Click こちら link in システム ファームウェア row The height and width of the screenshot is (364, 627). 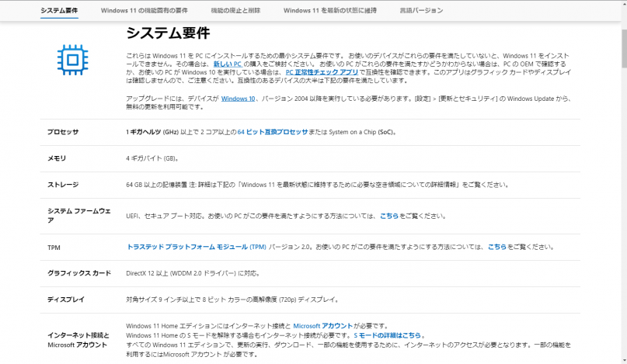pos(389,217)
